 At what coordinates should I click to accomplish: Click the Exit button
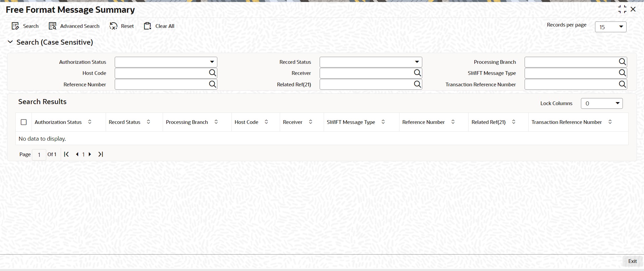[632, 261]
